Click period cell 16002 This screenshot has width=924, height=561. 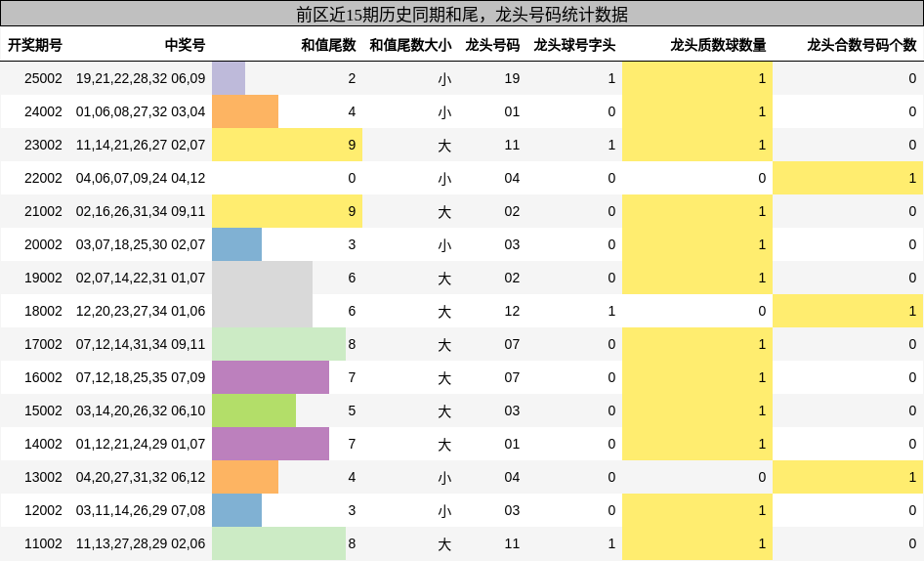coord(43,377)
